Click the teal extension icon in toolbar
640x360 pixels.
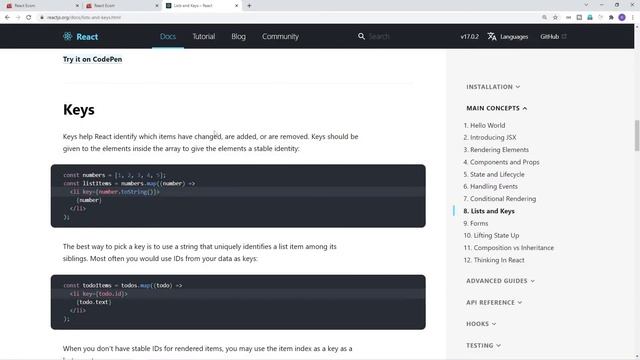590,18
